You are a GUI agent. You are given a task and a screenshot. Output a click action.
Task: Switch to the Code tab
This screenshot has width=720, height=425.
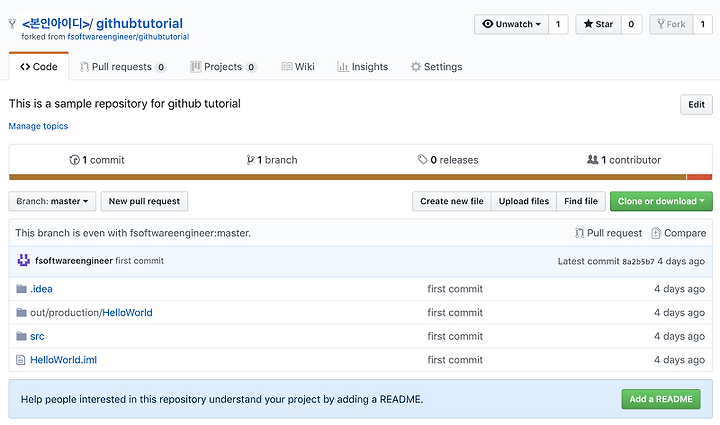pos(39,67)
